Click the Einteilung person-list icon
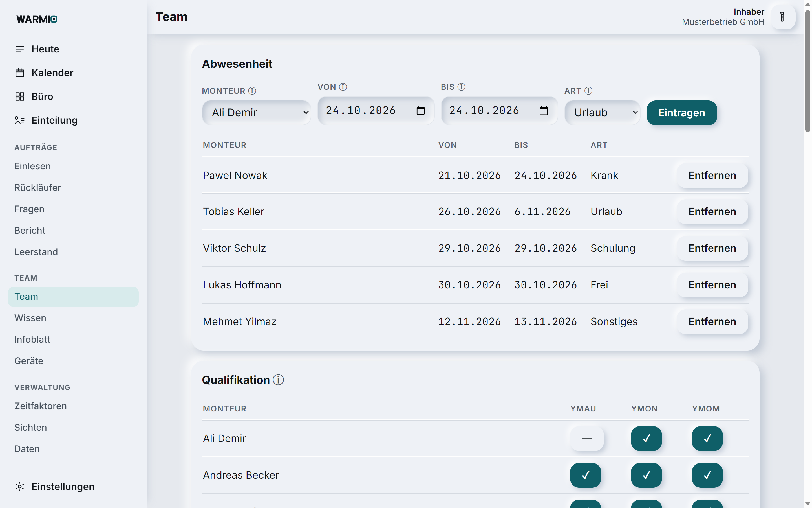 20,120
